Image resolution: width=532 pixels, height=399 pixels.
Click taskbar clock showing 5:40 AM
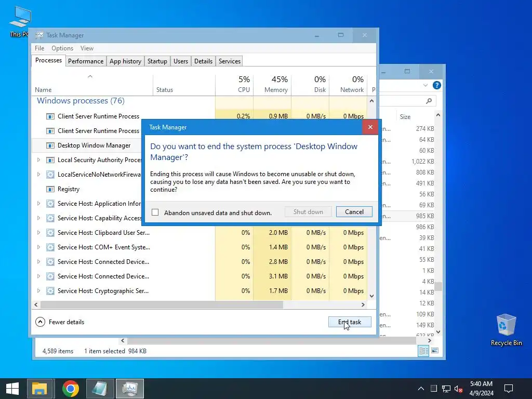pyautogui.click(x=481, y=389)
